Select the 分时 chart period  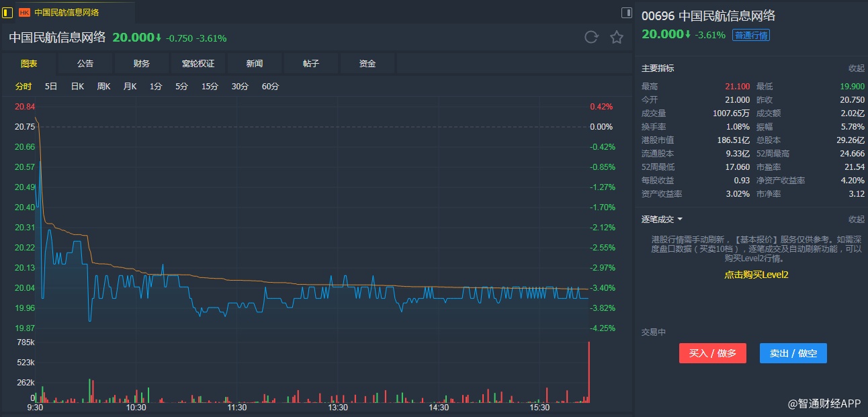pos(24,86)
